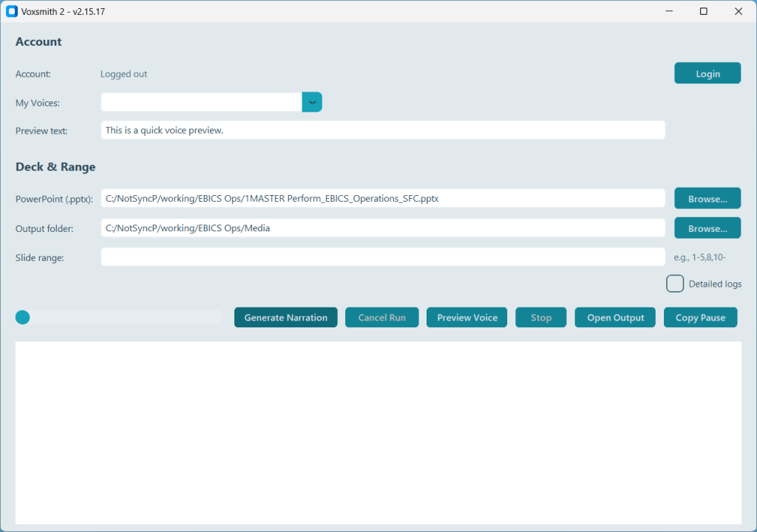Image resolution: width=757 pixels, height=532 pixels.
Task: Click the Slide range input field
Action: click(x=383, y=257)
